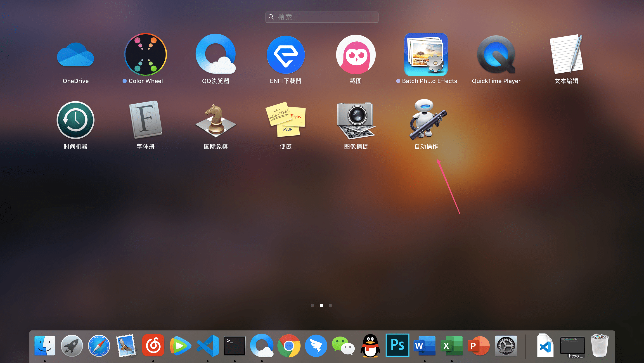Click the 搜索 search field
Viewport: 644px width, 363px height.
coord(322,17)
